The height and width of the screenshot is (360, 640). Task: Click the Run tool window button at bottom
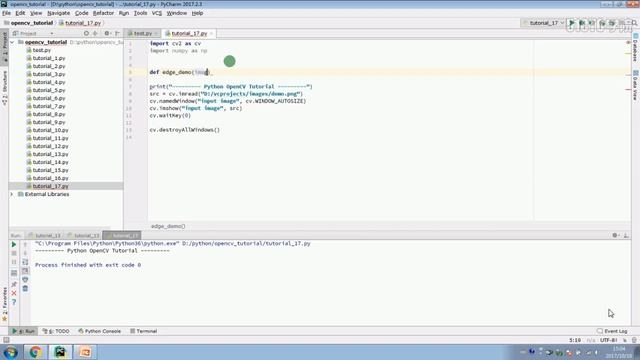pyautogui.click(x=23, y=331)
